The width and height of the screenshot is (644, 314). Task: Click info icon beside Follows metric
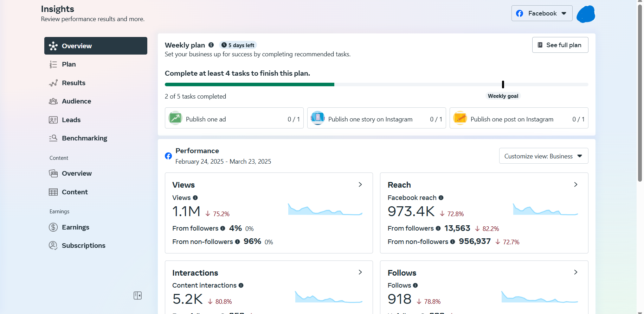pos(415,285)
